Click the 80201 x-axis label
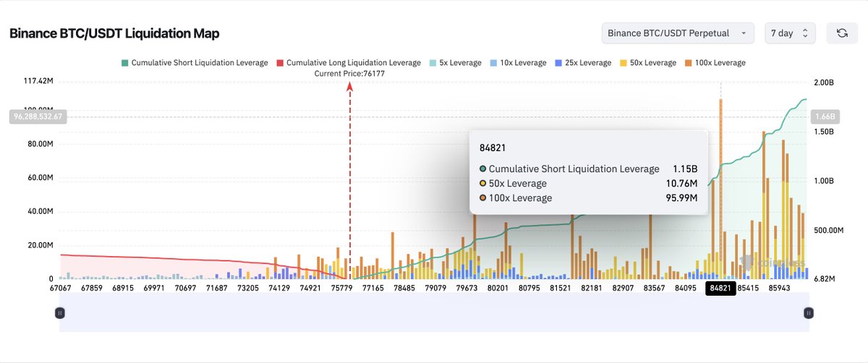The height and width of the screenshot is (363, 868). pyautogui.click(x=498, y=288)
